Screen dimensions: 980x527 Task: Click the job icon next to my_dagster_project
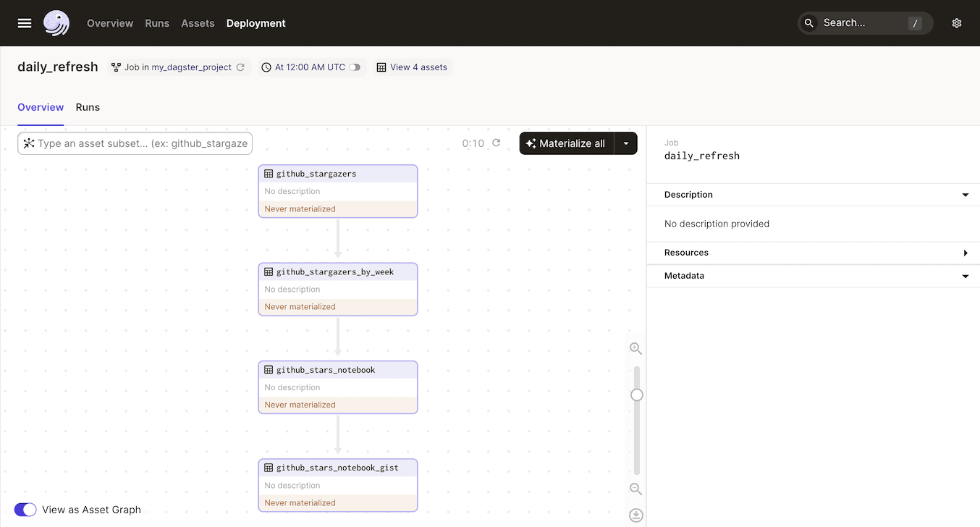[116, 67]
